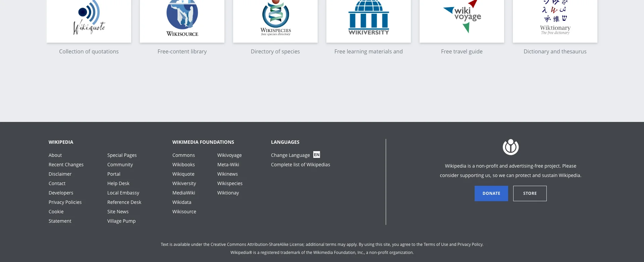This screenshot has width=644, height=262.
Task: Open Special Pages link
Action: coord(122,155)
